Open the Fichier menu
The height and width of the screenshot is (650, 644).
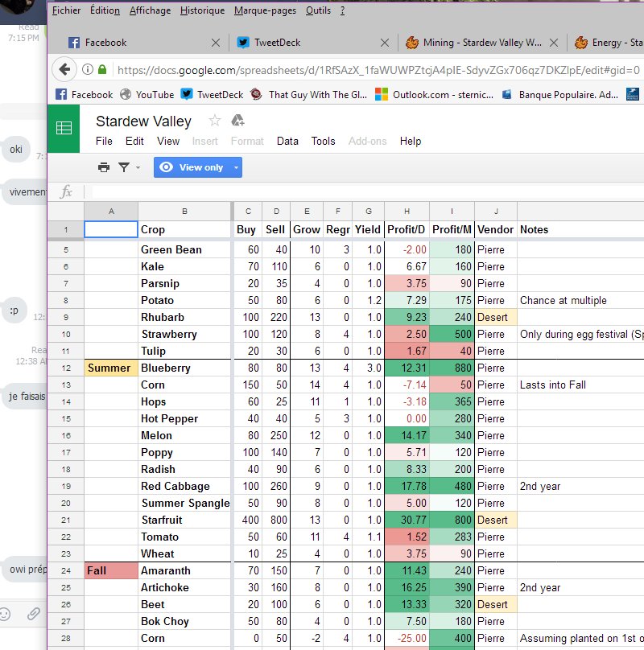pos(66,10)
